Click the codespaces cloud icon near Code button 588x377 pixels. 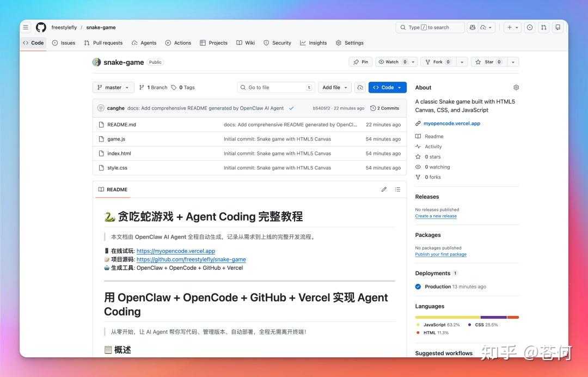tap(360, 87)
